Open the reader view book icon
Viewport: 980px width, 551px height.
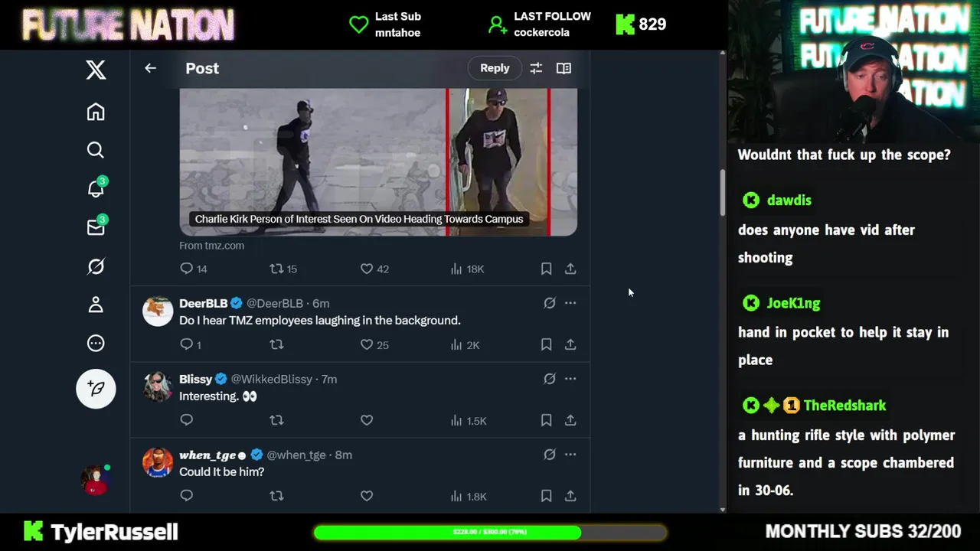coord(563,68)
